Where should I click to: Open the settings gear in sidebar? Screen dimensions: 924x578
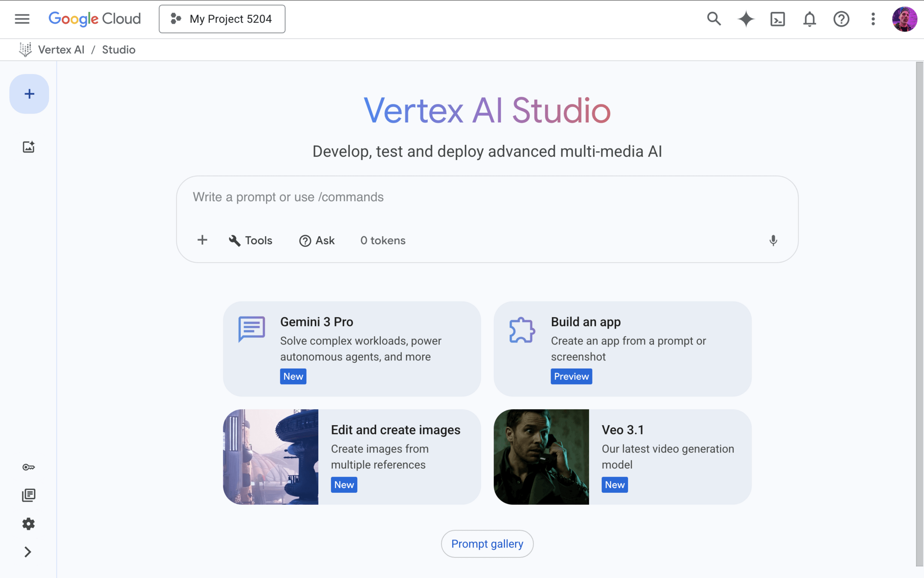29,524
